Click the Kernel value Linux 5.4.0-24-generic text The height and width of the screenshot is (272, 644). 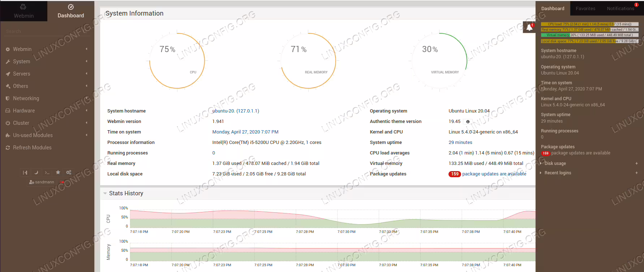pyautogui.click(x=483, y=132)
